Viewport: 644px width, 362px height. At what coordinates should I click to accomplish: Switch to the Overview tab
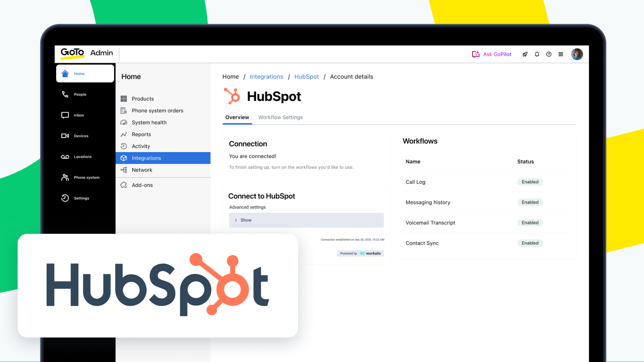coord(237,117)
